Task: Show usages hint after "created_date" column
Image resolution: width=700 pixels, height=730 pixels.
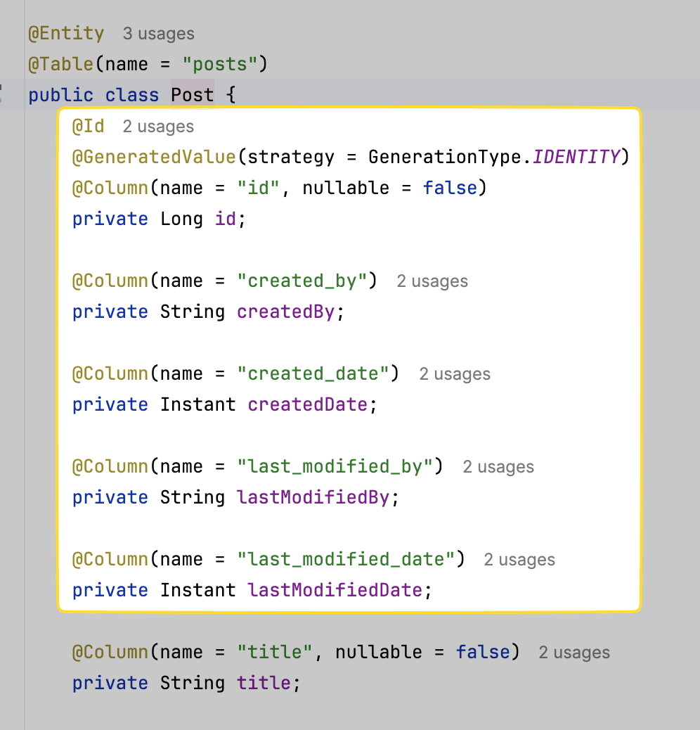Action: click(455, 373)
